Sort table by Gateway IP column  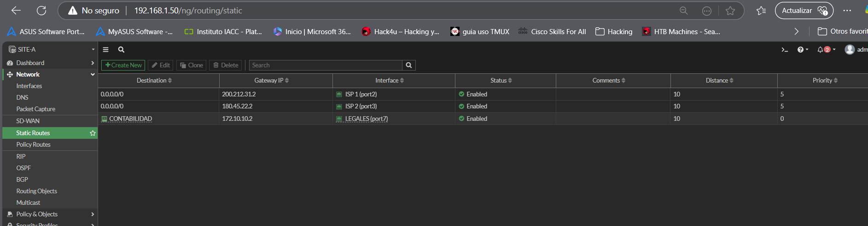click(x=271, y=81)
